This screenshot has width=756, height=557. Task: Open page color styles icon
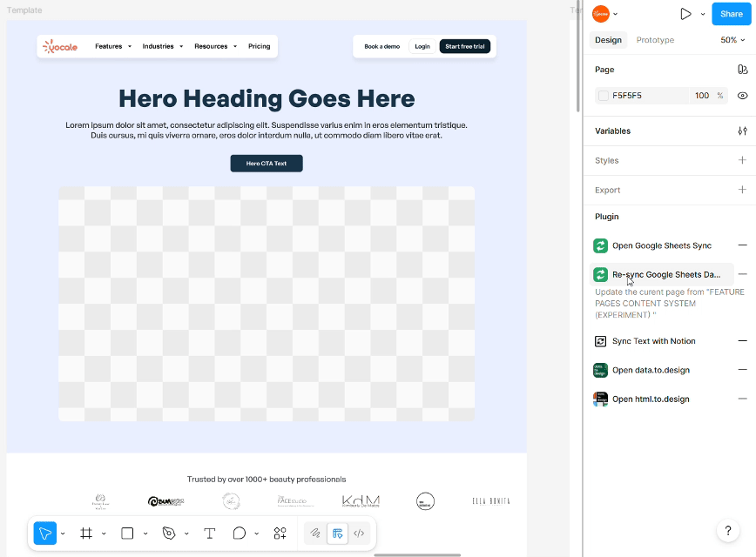coord(742,70)
